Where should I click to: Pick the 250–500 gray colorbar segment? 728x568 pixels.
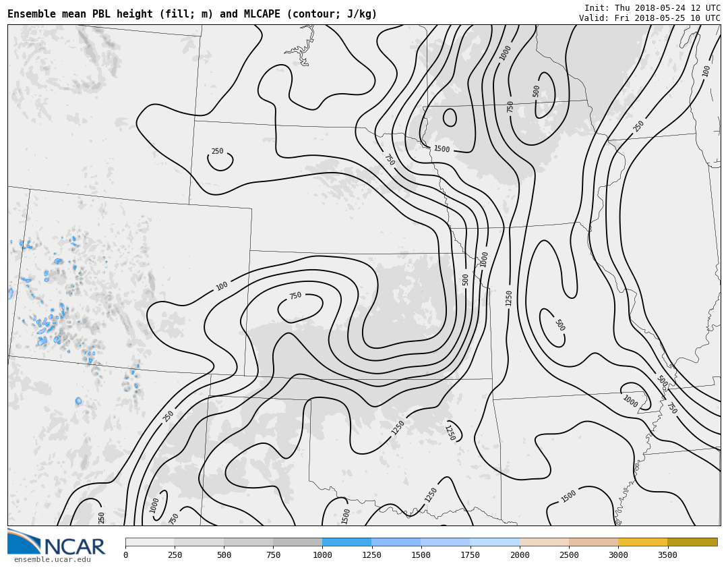click(199, 542)
